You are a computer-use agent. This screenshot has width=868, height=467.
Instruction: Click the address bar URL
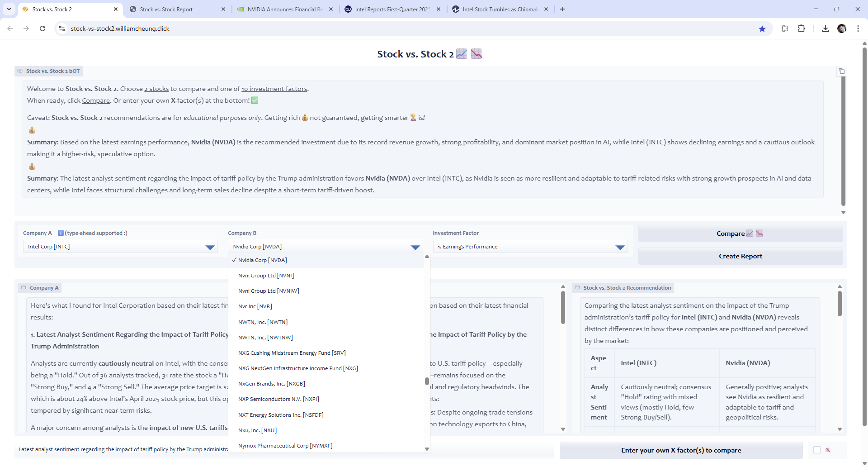[x=120, y=29]
